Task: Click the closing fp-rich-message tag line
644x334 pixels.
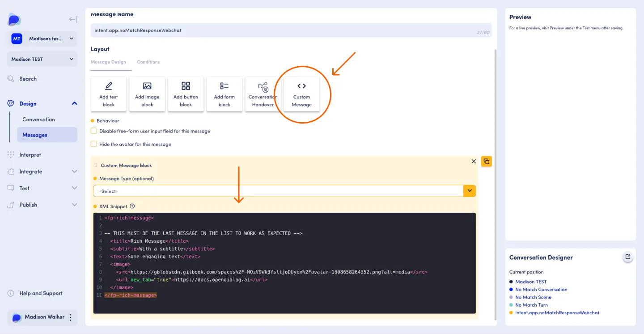Action: (x=131, y=295)
